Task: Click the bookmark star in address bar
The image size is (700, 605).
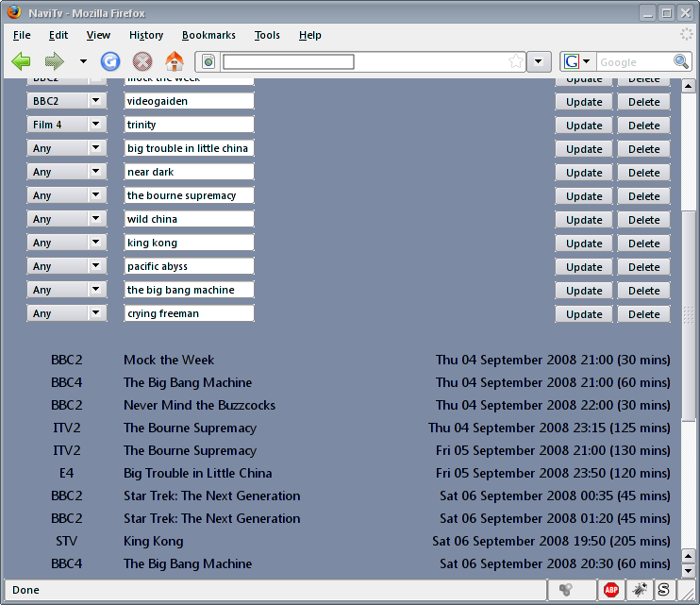Action: coord(516,62)
